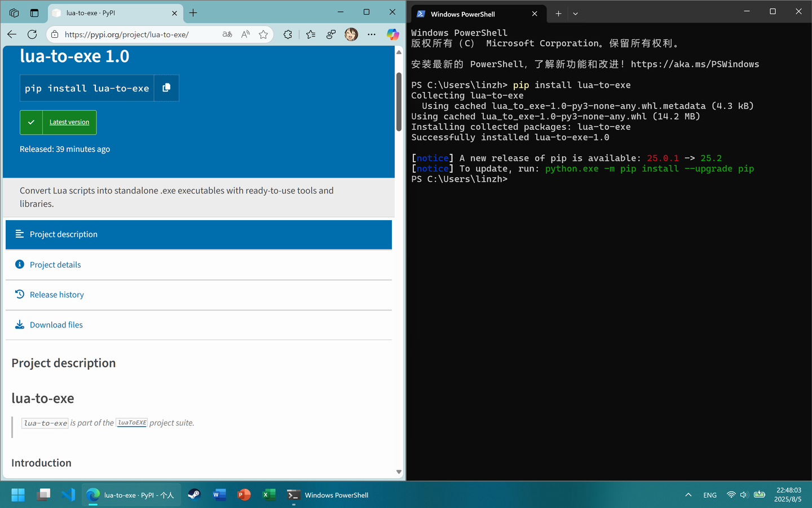Expand the terminal profiles dropdown
The height and width of the screenshot is (508, 812).
(x=575, y=14)
